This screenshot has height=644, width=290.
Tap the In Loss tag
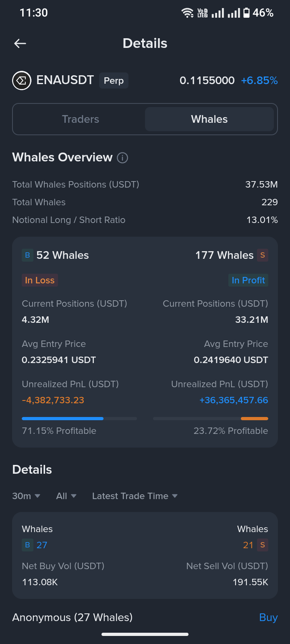tap(40, 280)
